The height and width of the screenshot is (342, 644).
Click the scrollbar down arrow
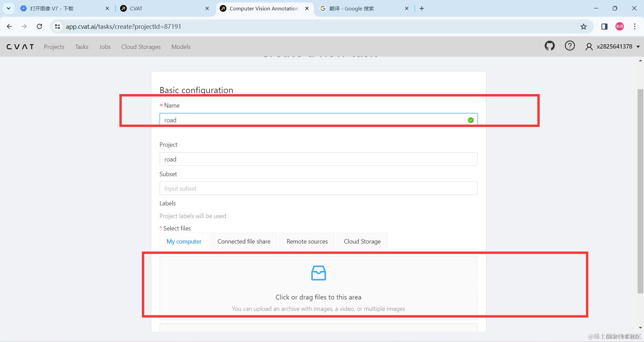(x=640, y=328)
